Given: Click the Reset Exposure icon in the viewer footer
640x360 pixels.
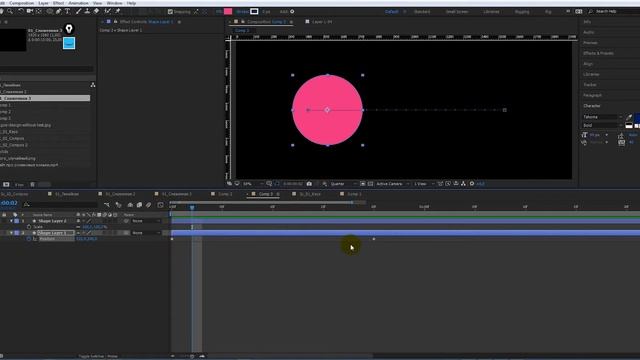Looking at the screenshot, I should click(472, 184).
